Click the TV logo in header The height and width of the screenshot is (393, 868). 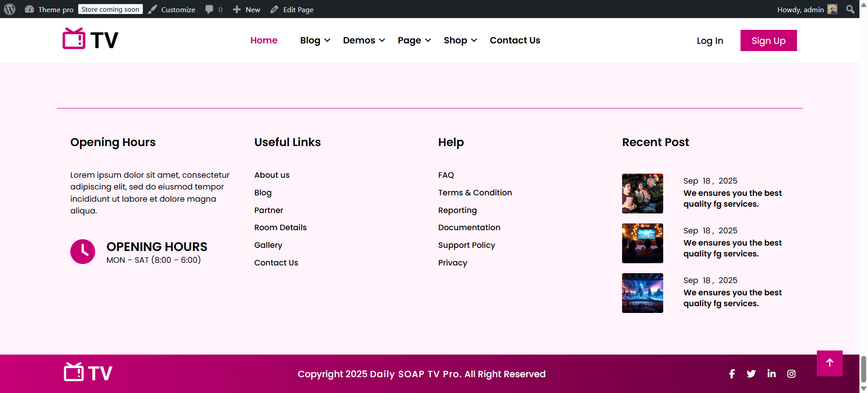(90, 39)
